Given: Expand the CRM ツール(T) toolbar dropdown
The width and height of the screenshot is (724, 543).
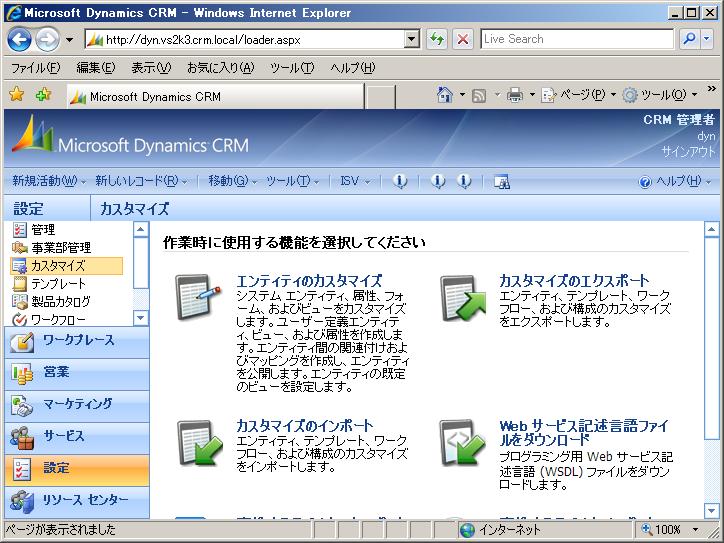Looking at the screenshot, I should (293, 181).
